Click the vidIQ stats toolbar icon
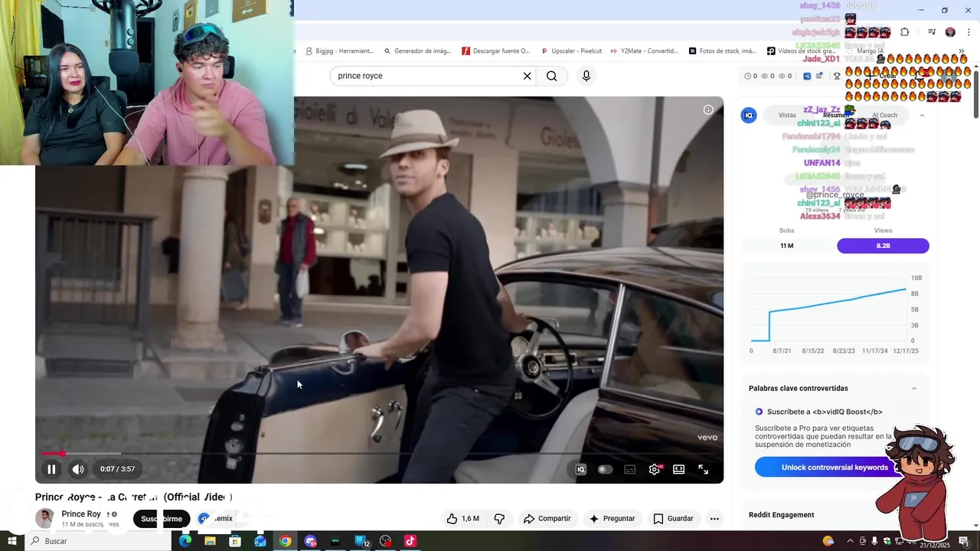 807,76
